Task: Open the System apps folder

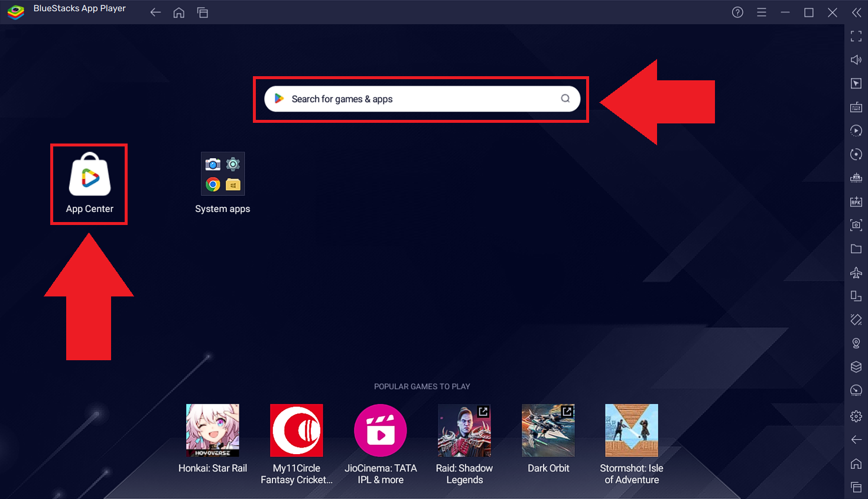Action: (x=223, y=174)
